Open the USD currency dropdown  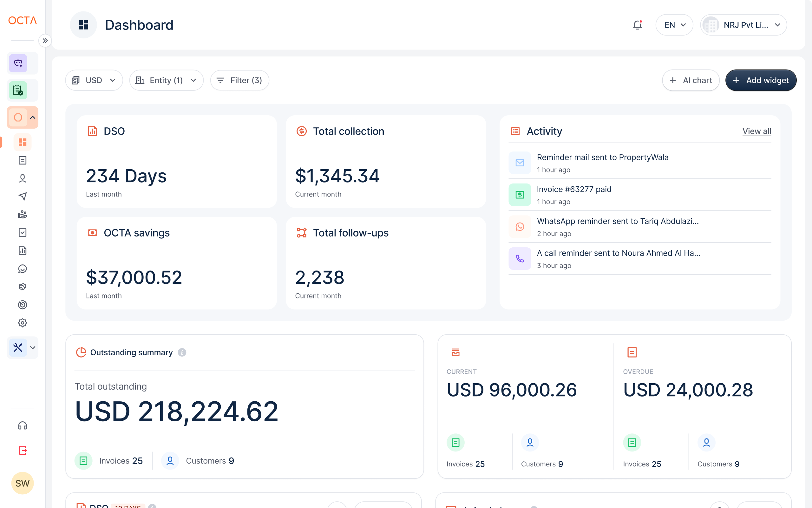[94, 80]
